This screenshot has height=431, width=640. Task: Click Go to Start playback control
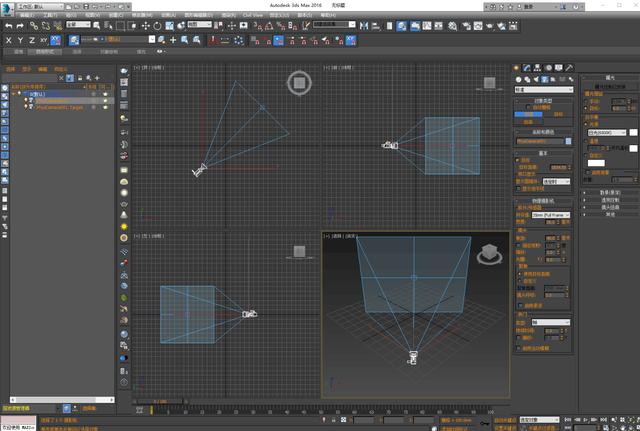[x=567, y=420]
